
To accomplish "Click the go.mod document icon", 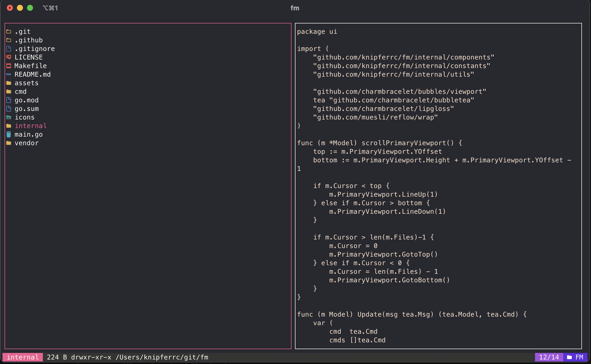I will click(9, 100).
